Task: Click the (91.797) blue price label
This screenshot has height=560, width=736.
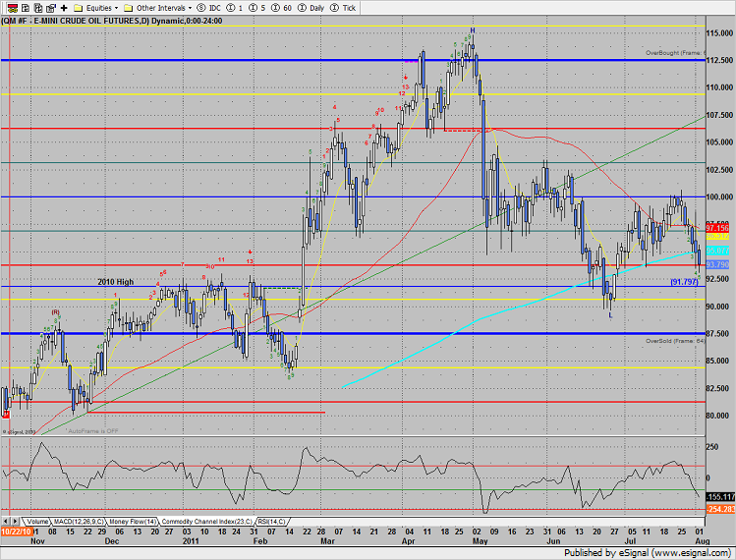Action: (684, 282)
